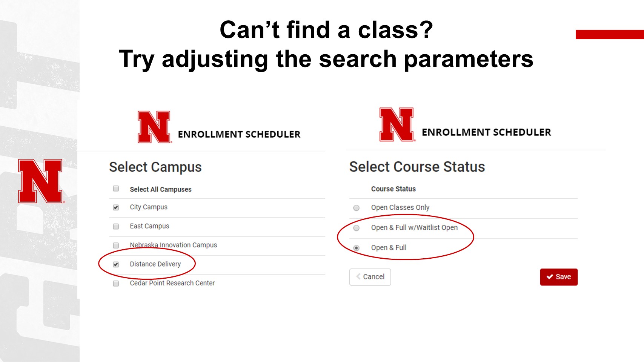644x362 pixels.
Task: Check the Select All Campuses checkbox
Action: [116, 189]
